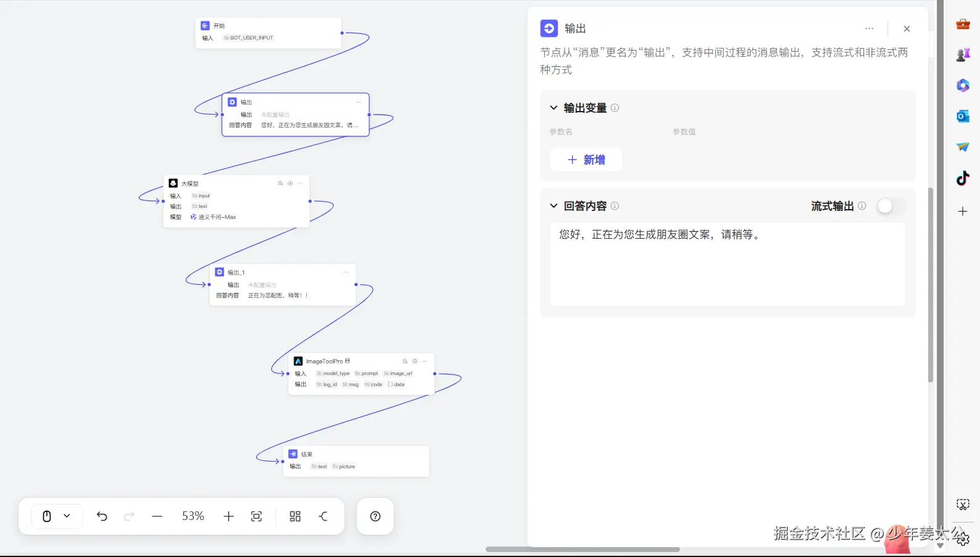
Task: Click the 输出_1 node title
Action: pos(236,273)
